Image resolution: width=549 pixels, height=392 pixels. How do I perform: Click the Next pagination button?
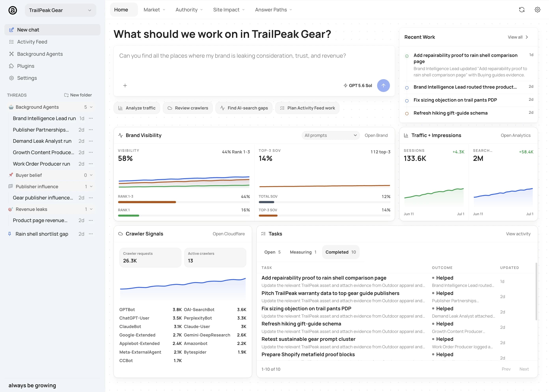coord(524,369)
